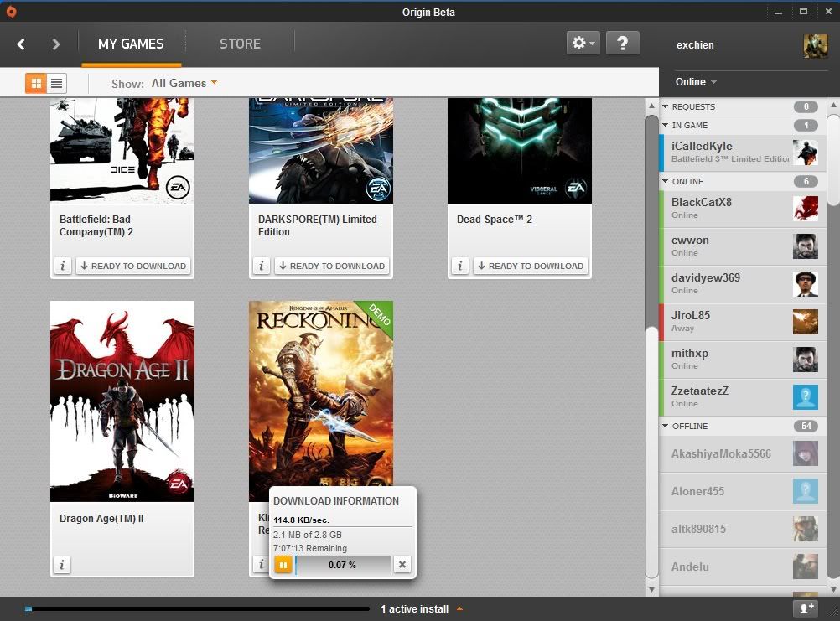Switch to list view
Image resolution: width=840 pixels, height=621 pixels.
[56, 83]
